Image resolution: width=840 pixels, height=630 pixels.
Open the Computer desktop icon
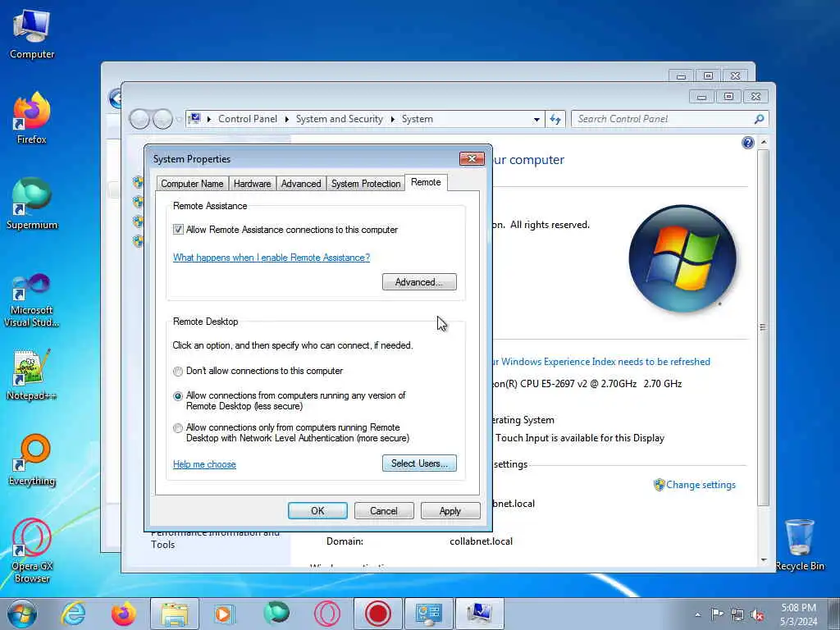click(32, 33)
